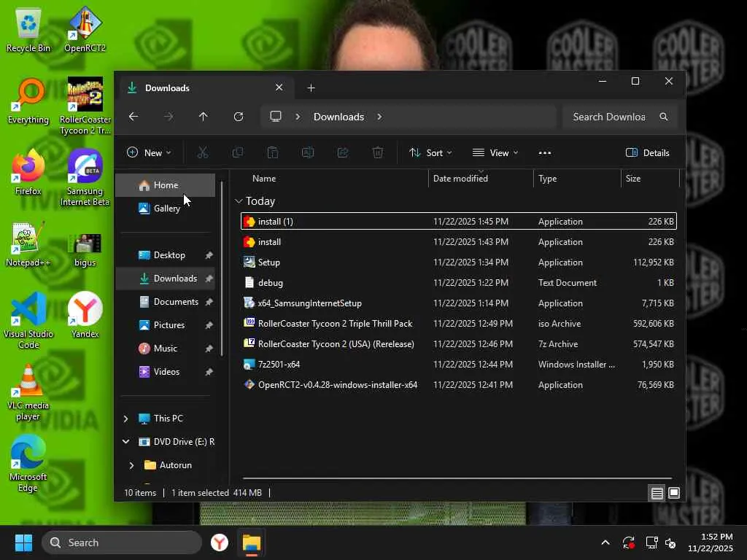Click the New button in the toolbar
This screenshot has height=560, width=747.
(x=149, y=153)
